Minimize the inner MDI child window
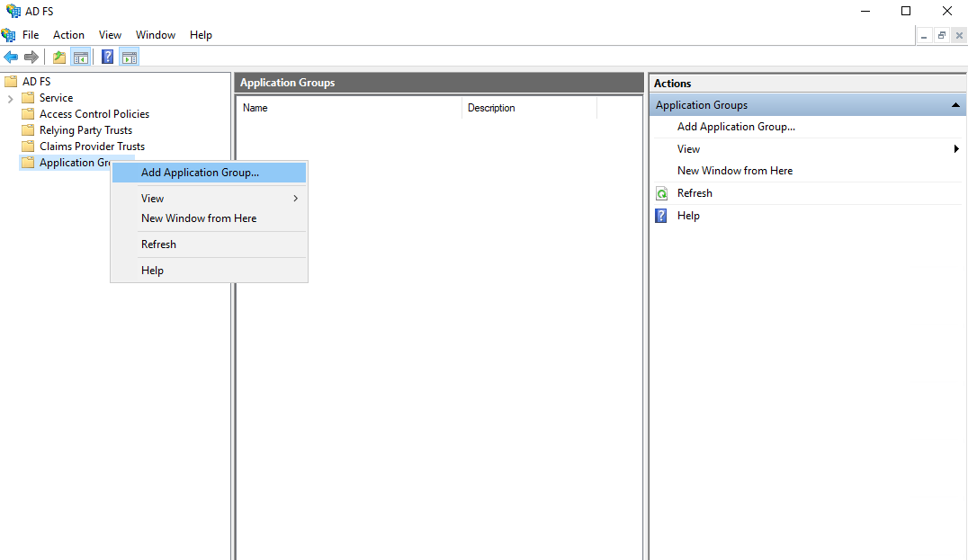 (x=924, y=36)
